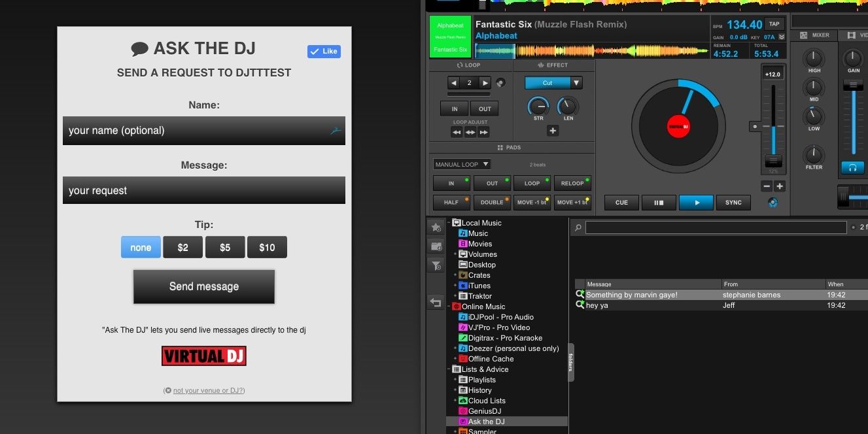Click the back arrow icon in the sidebar
Image resolution: width=868 pixels, height=434 pixels.
coord(435,302)
